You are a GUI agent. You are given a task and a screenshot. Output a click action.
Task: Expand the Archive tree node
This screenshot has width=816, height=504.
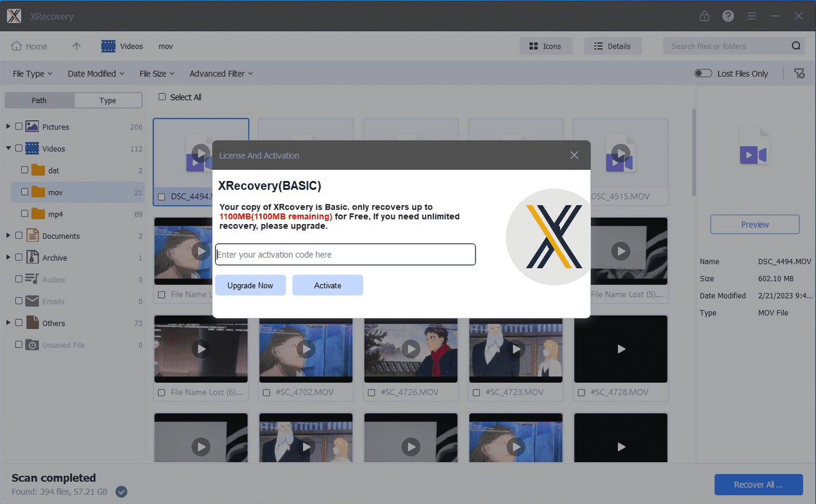coord(8,257)
